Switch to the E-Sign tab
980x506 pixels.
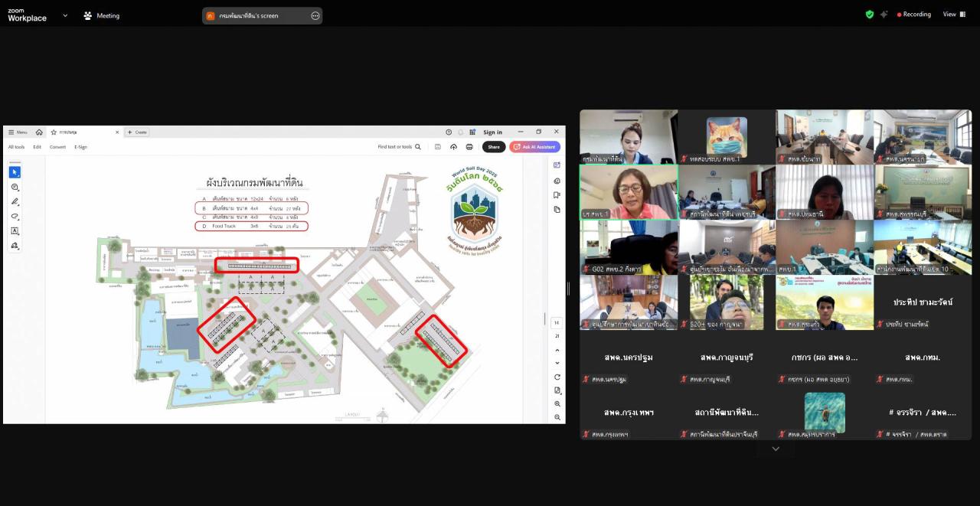80,147
